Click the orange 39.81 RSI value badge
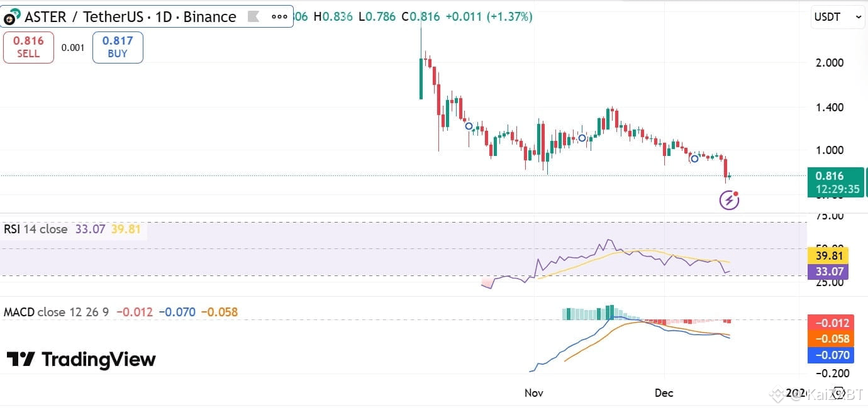The width and height of the screenshot is (868, 410). [829, 256]
